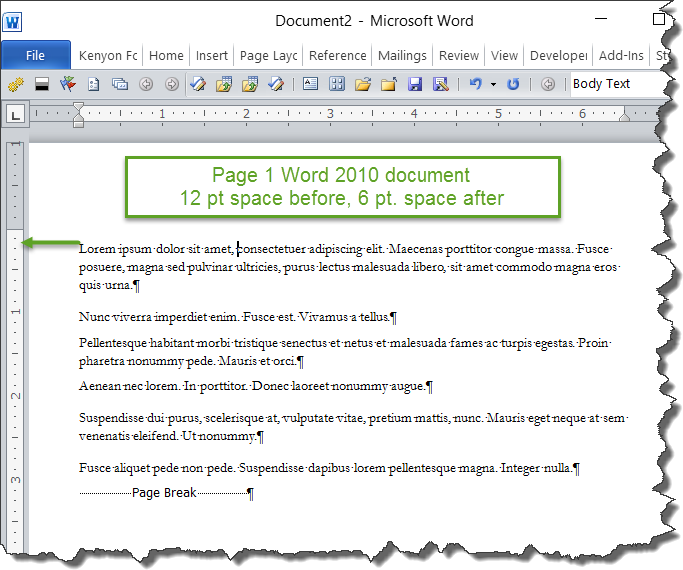Click the overlapping windows icon

(120, 84)
